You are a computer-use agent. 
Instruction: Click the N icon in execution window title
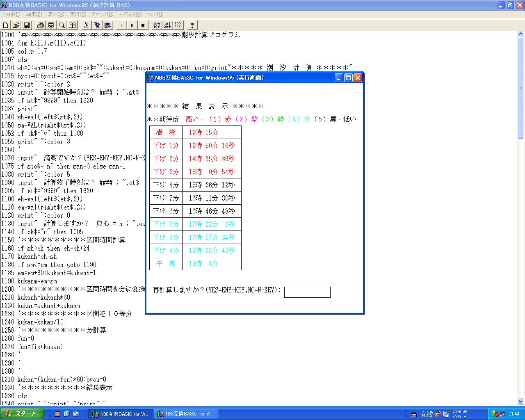(x=151, y=78)
